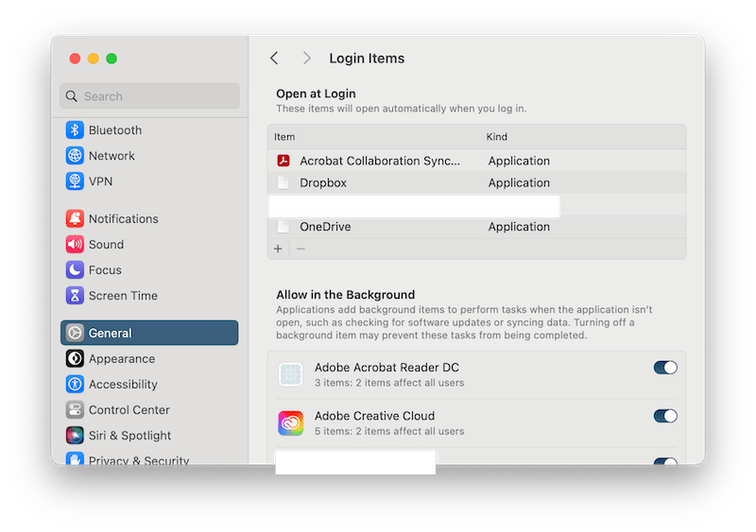Screen dimensions: 756x532
Task: Click the Adobe Creative Cloud label
Action: pos(374,416)
